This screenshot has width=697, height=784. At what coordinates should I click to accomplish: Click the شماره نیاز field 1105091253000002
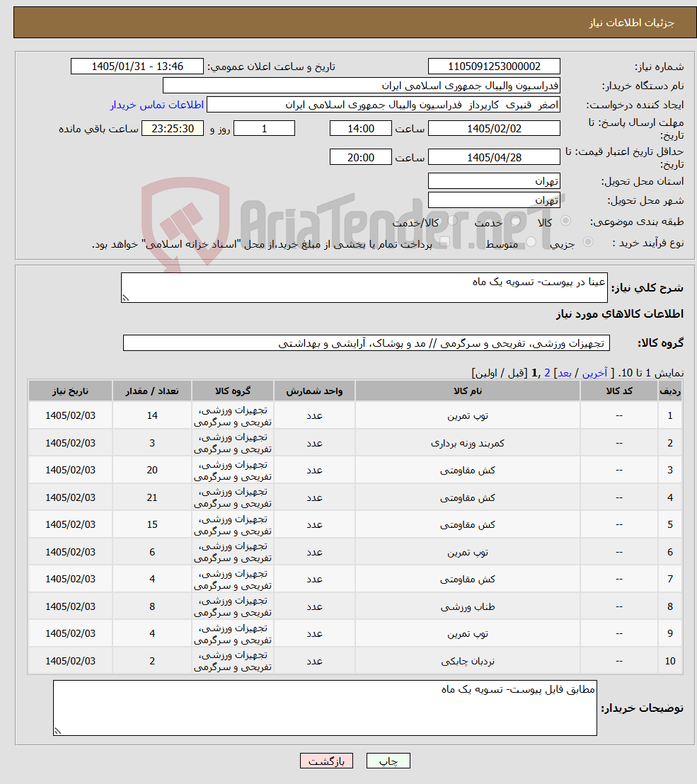coord(494,67)
